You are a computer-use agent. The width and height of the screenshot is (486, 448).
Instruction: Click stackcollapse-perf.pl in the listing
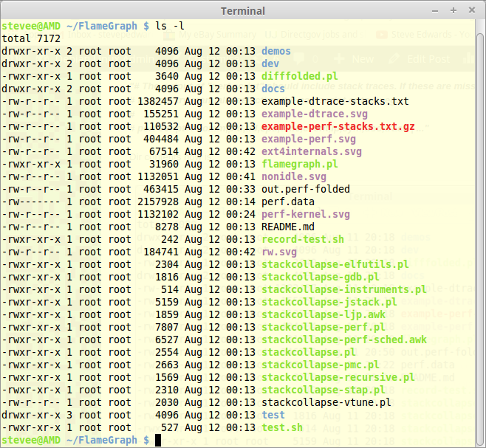click(323, 327)
